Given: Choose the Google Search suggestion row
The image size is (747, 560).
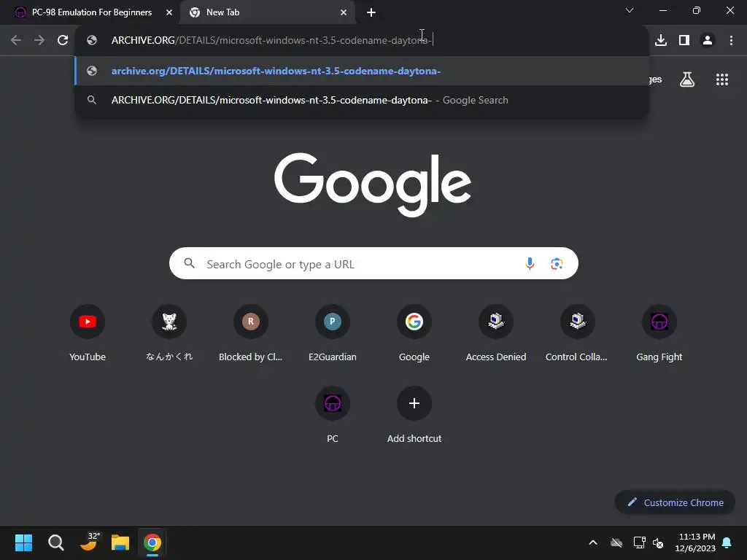Looking at the screenshot, I should (362, 100).
